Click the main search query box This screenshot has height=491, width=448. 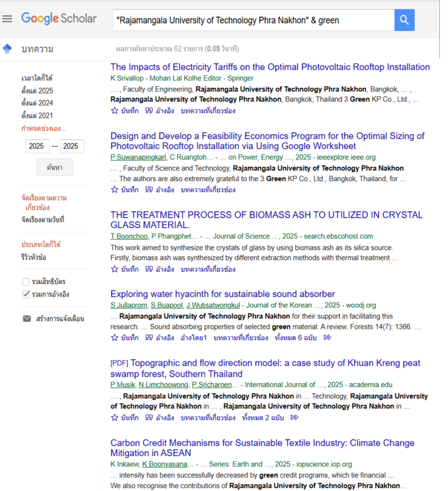point(253,20)
